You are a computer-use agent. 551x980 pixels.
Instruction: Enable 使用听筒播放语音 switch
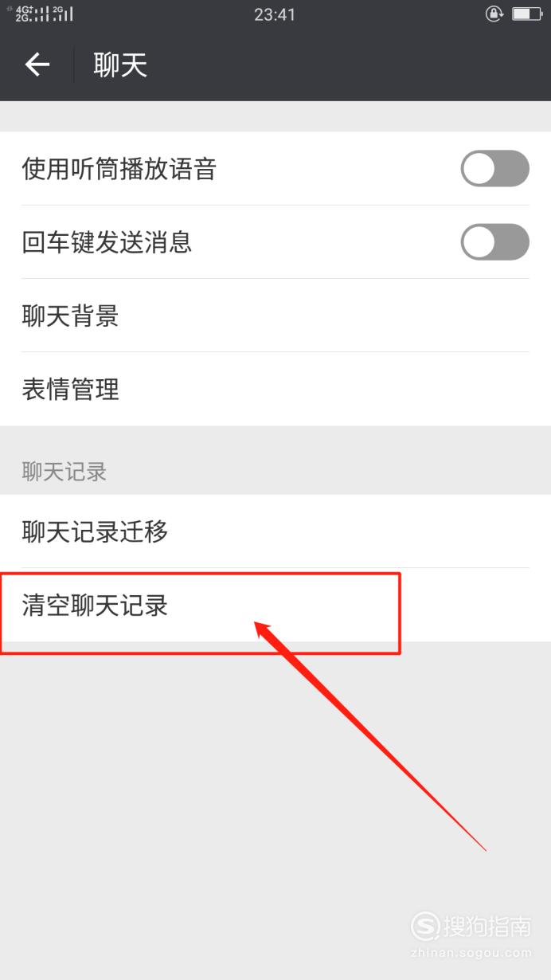tap(495, 168)
